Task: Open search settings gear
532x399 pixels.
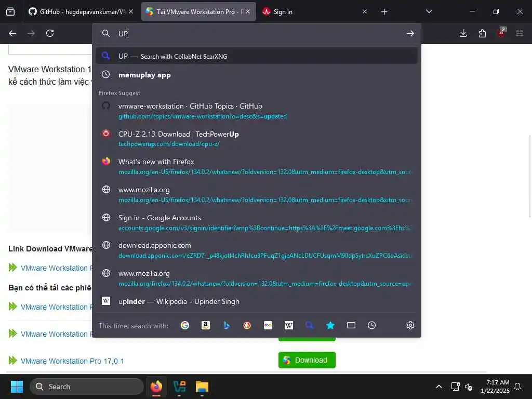Action: click(x=410, y=325)
